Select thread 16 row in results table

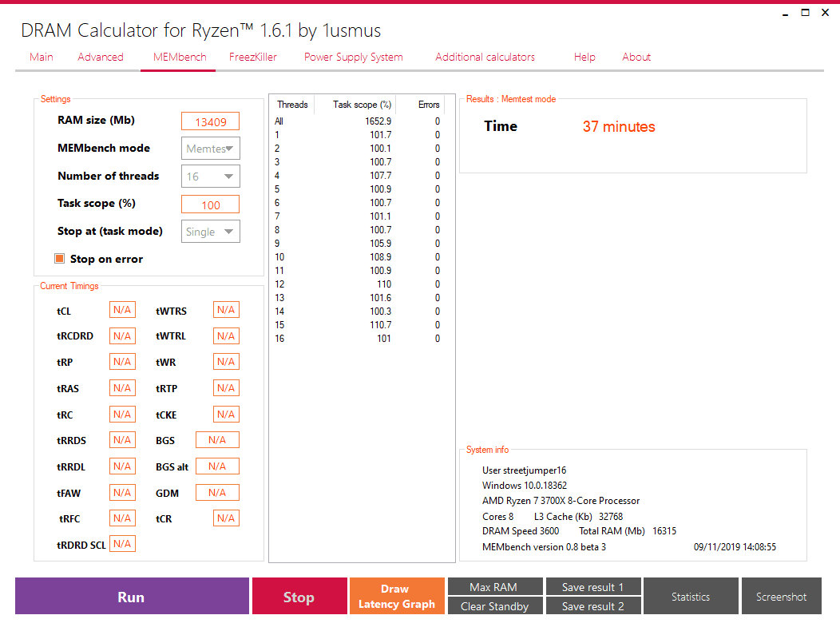(x=358, y=339)
